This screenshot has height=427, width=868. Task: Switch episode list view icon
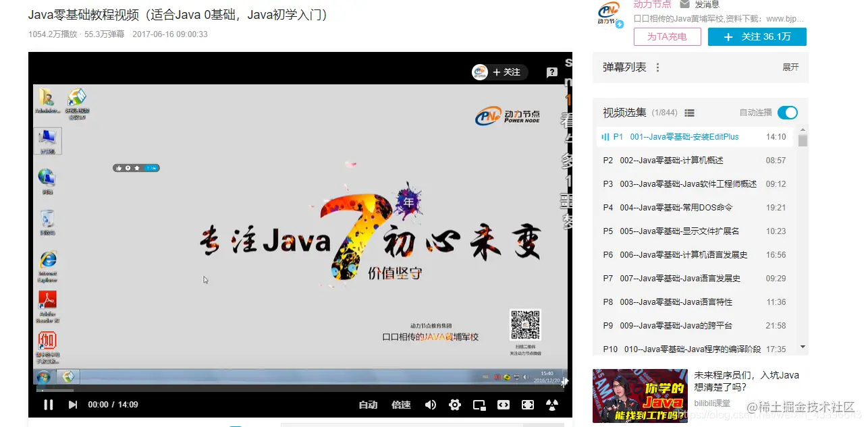[689, 113]
